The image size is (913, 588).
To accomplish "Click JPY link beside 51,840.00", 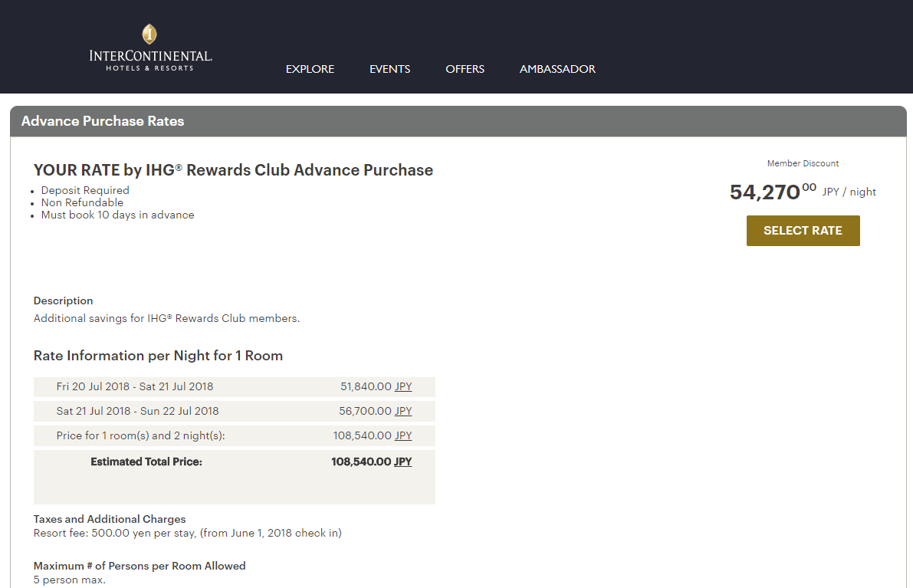I will coord(403,386).
